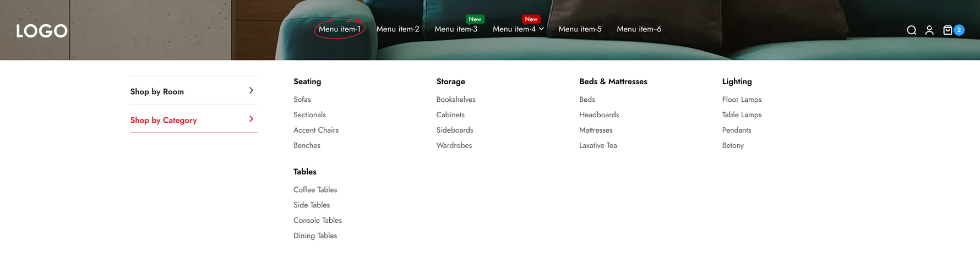The width and height of the screenshot is (980, 257).
Task: Expand the Shop by Category chevron
Action: tap(251, 119)
